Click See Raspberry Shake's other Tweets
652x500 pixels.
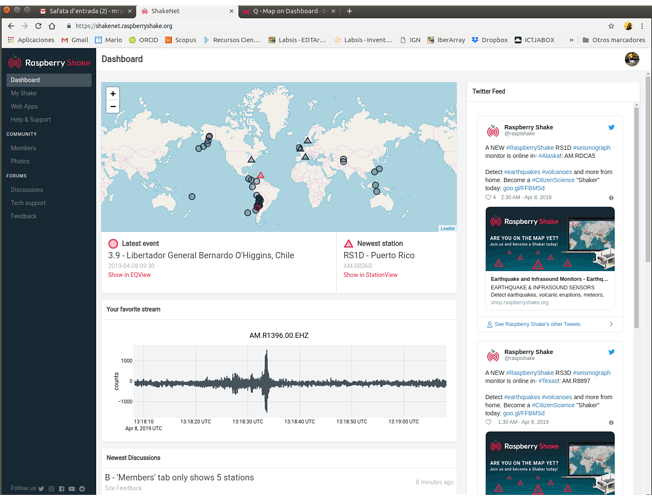coord(537,324)
